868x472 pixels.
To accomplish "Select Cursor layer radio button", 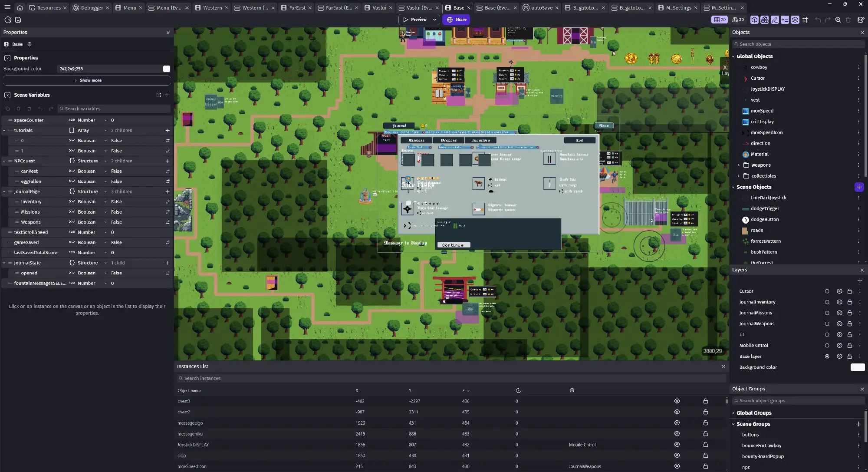I will [827, 291].
